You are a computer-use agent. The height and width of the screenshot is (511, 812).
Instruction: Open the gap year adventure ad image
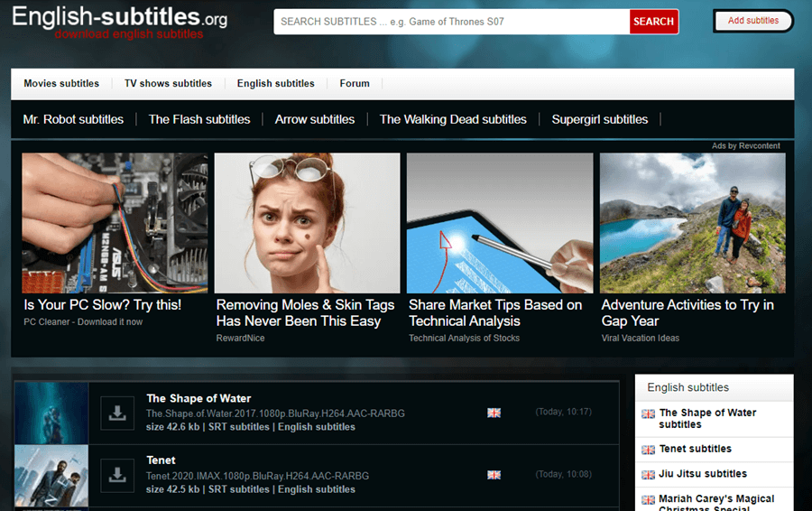pos(692,223)
